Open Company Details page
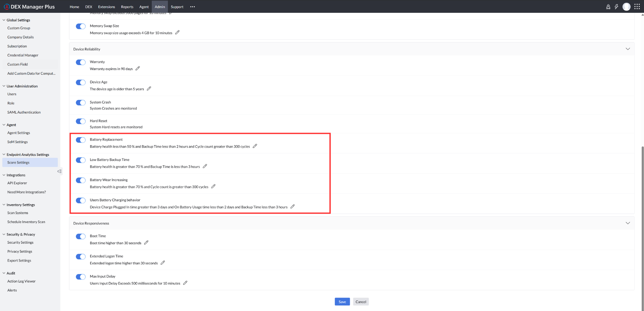644x311 pixels. (20, 37)
